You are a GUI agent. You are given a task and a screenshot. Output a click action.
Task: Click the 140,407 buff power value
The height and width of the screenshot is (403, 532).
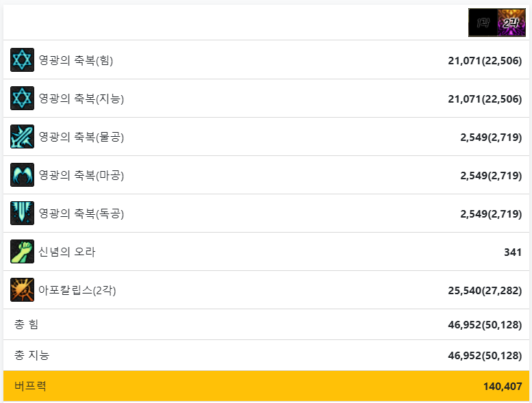pyautogui.click(x=502, y=386)
